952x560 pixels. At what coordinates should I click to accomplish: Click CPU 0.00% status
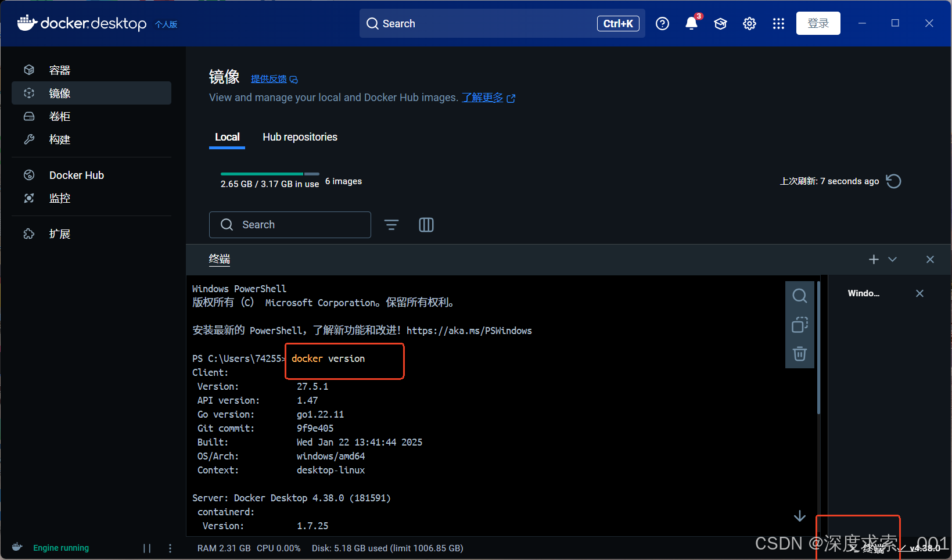pos(279,548)
